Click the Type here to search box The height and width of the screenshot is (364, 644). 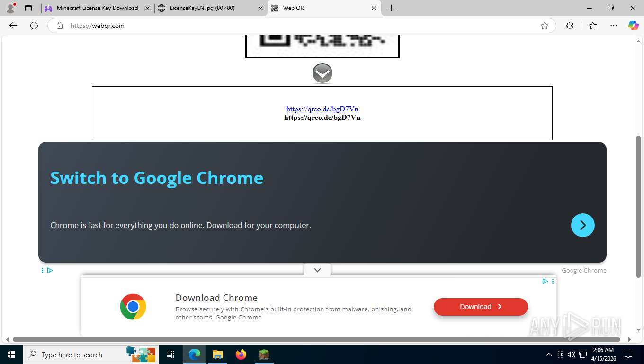tap(90, 355)
